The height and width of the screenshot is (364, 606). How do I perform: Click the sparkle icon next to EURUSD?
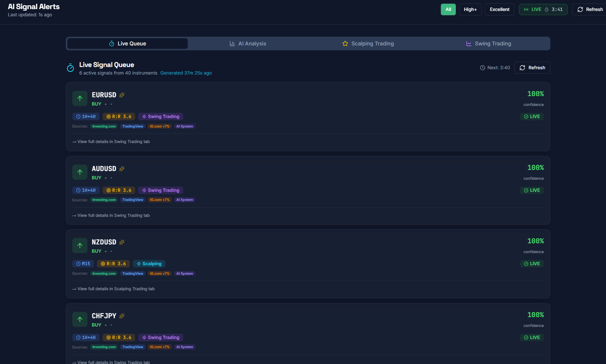(122, 95)
